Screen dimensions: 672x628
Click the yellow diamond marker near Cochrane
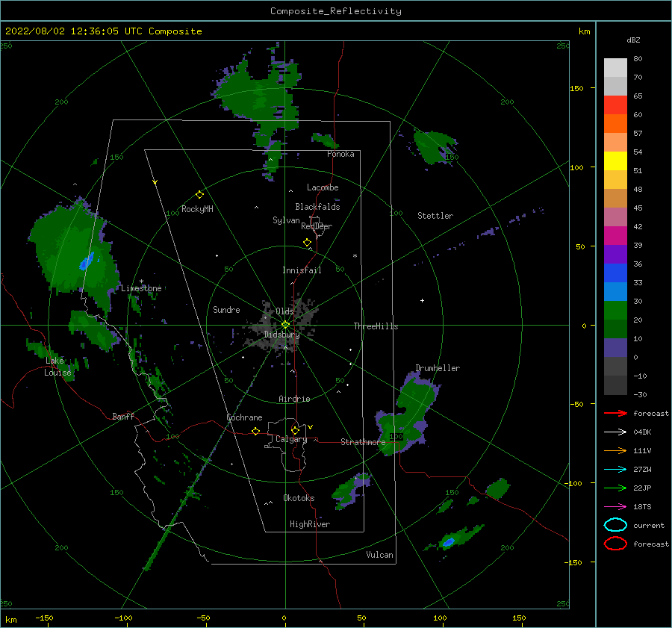tap(256, 431)
